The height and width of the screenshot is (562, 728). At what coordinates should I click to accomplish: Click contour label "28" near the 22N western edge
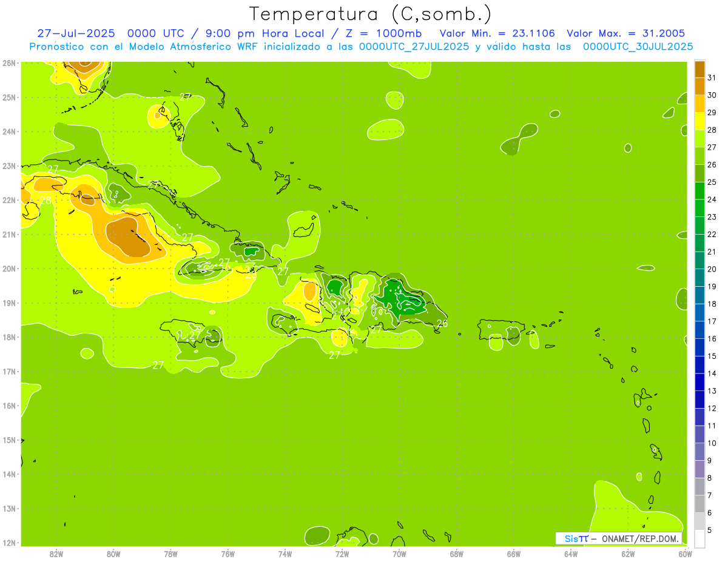(x=46, y=201)
